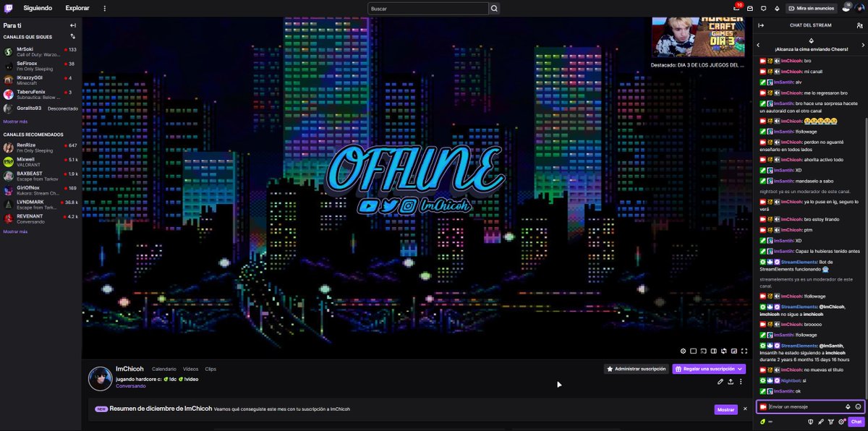Image resolution: width=868 pixels, height=431 pixels.
Task: Toggle theatre mode on the player
Action: pos(693,351)
